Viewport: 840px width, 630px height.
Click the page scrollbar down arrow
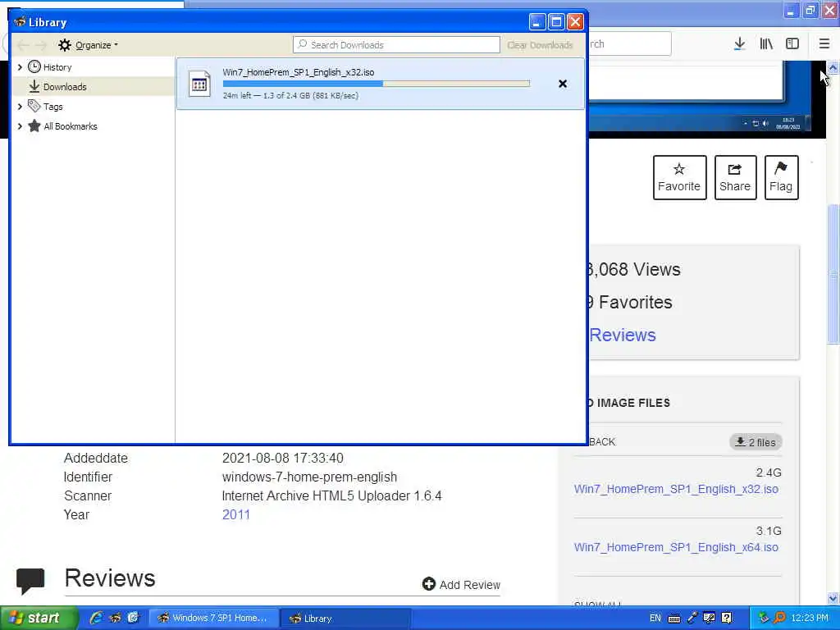(833, 598)
